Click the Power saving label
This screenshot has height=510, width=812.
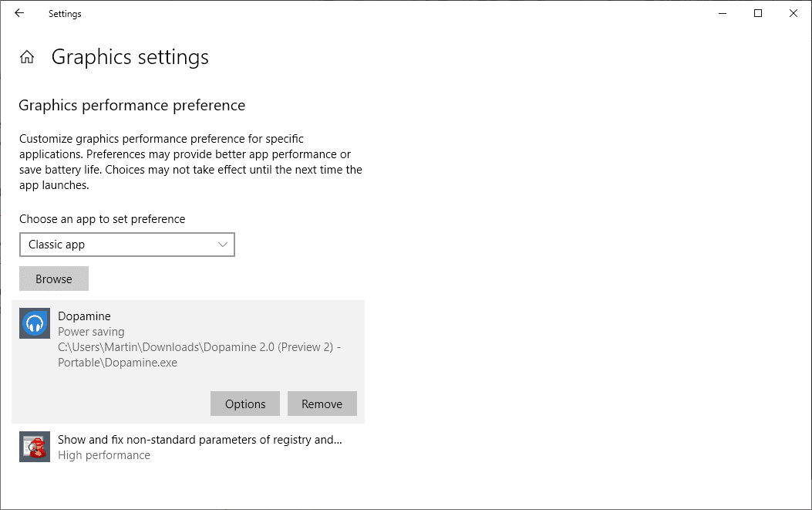click(91, 332)
